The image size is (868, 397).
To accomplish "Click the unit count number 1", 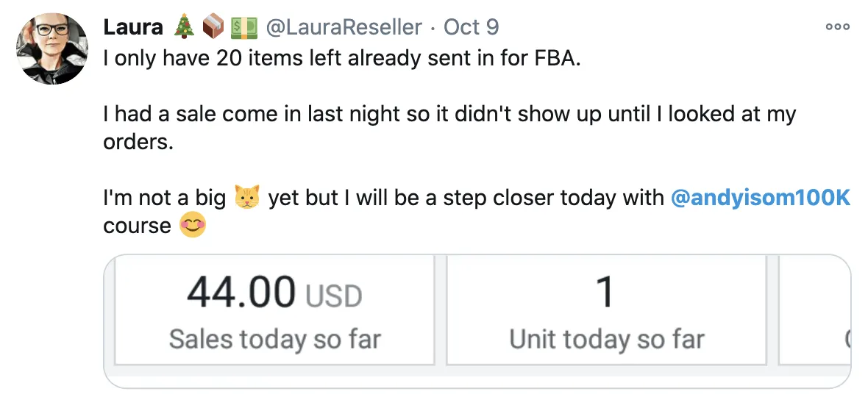I will (605, 293).
